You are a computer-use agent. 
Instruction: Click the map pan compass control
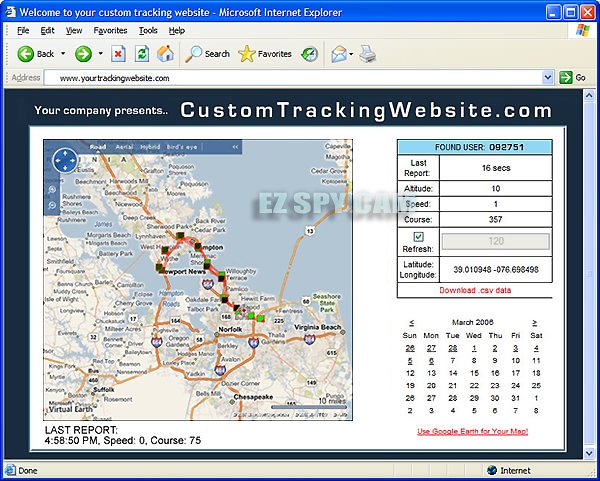click(65, 161)
